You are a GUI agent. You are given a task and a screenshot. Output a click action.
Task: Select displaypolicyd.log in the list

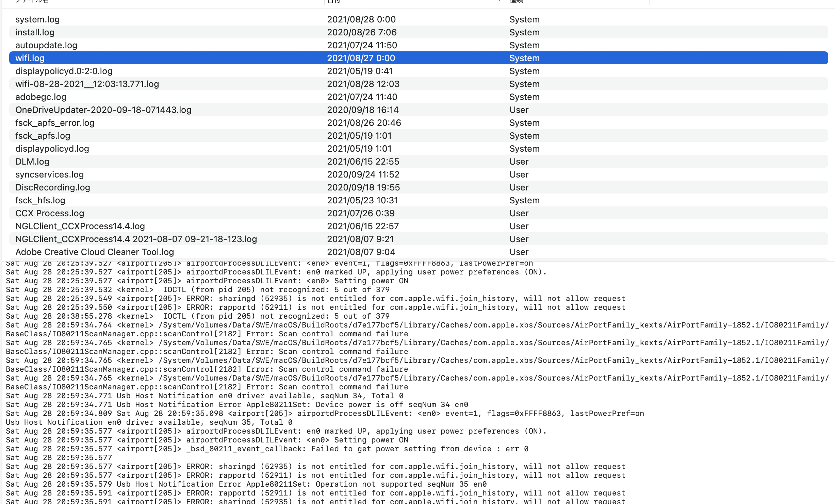(52, 149)
